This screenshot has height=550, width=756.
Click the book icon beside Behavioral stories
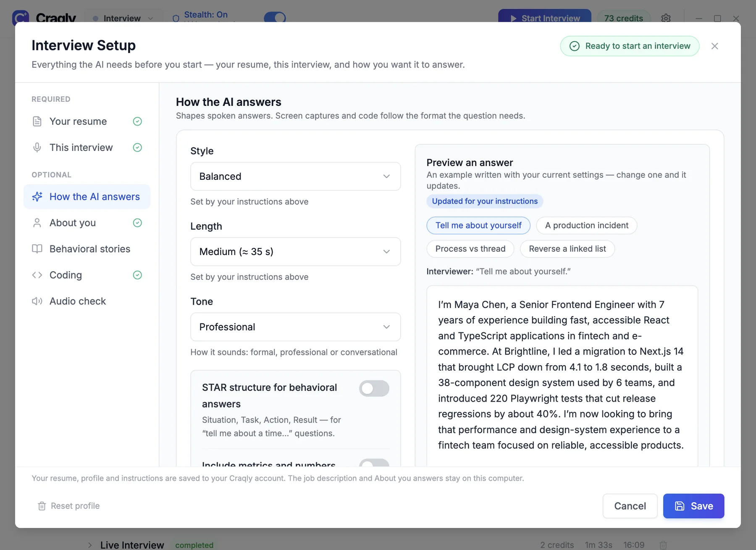click(37, 249)
